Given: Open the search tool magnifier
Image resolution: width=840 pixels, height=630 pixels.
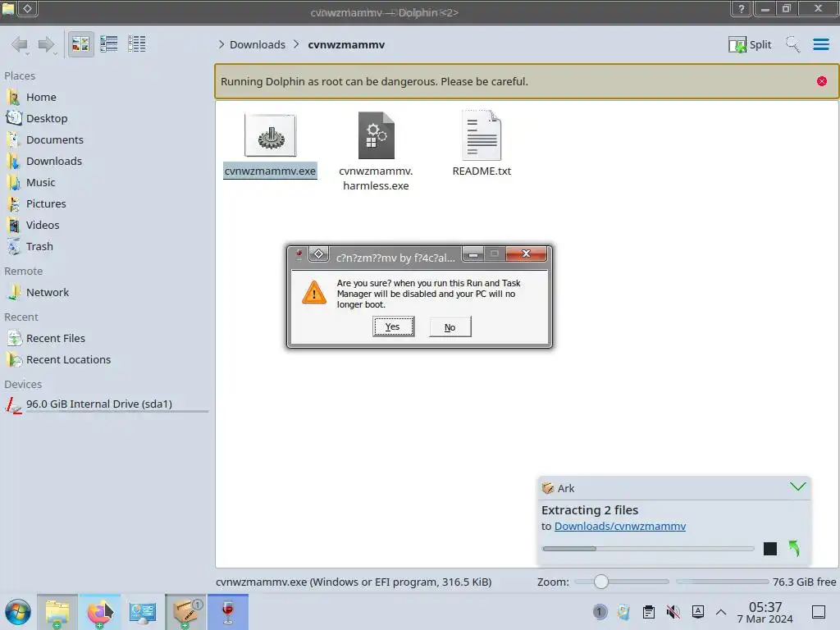Looking at the screenshot, I should click(x=792, y=44).
